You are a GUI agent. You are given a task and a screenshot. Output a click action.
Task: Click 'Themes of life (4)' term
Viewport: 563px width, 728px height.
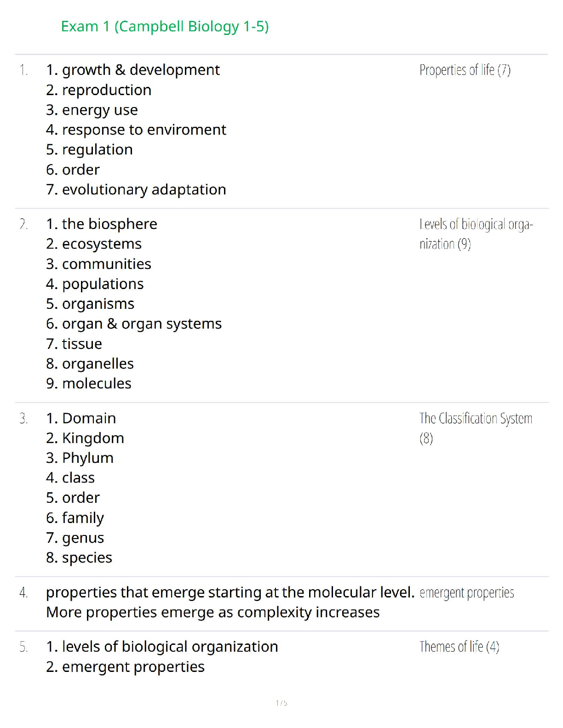[x=459, y=647]
